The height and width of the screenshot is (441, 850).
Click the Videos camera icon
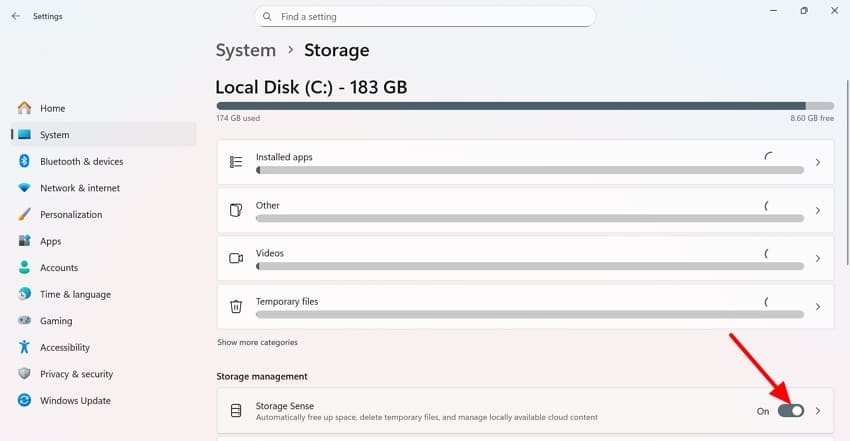236,258
